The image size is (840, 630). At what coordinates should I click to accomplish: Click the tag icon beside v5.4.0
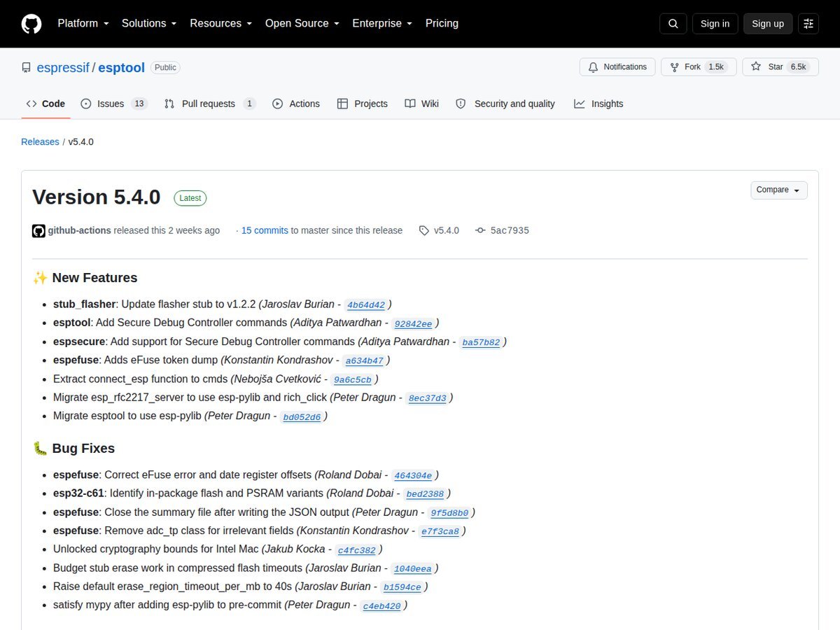pyautogui.click(x=424, y=230)
